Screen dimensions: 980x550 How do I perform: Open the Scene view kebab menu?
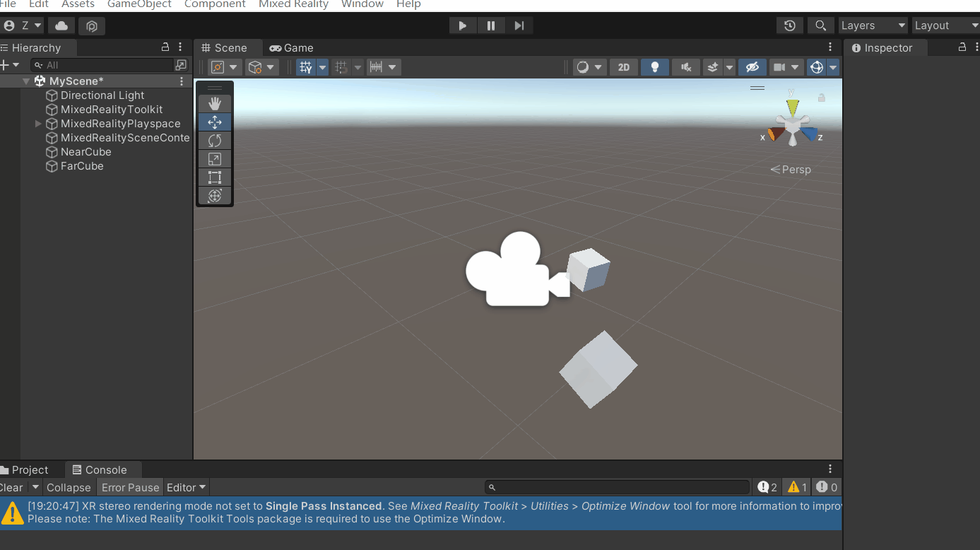pyautogui.click(x=830, y=47)
